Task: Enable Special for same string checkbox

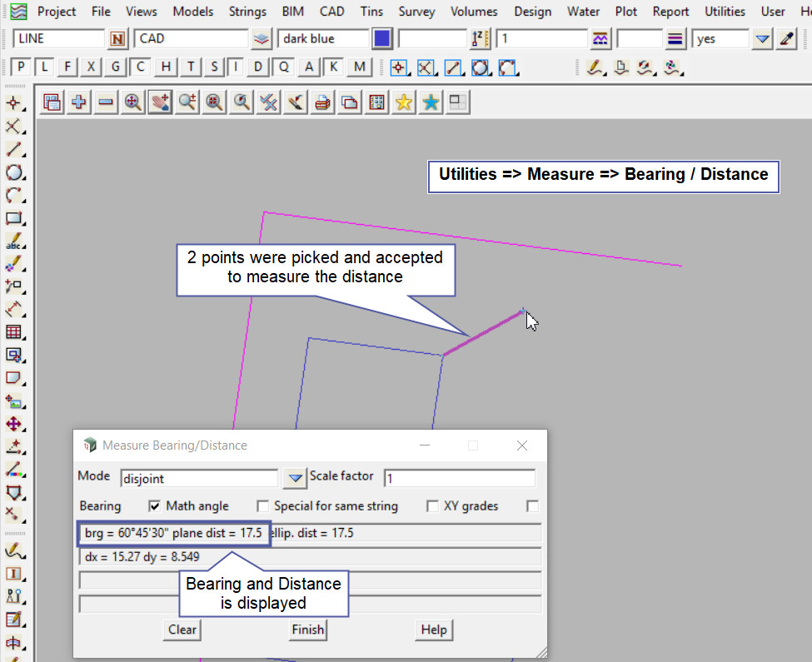Action: 263,505
